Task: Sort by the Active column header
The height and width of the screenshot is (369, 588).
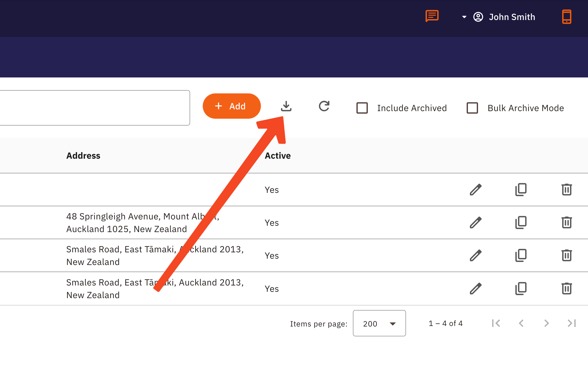Action: click(278, 156)
